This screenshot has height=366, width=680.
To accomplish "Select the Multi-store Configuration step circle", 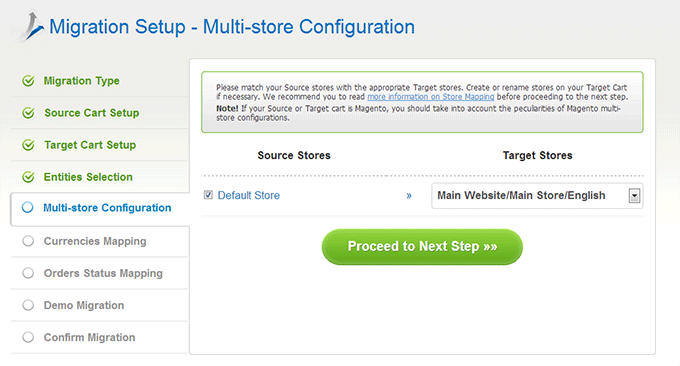I will pyautogui.click(x=27, y=207).
